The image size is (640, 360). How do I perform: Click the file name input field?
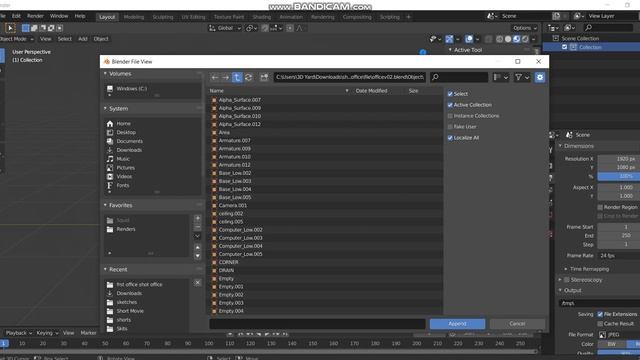[317, 324]
